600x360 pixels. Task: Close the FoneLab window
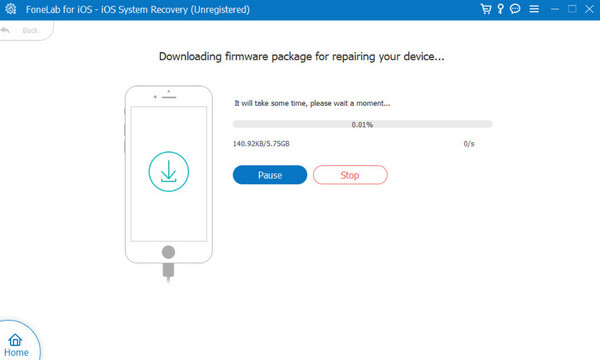pyautogui.click(x=589, y=9)
